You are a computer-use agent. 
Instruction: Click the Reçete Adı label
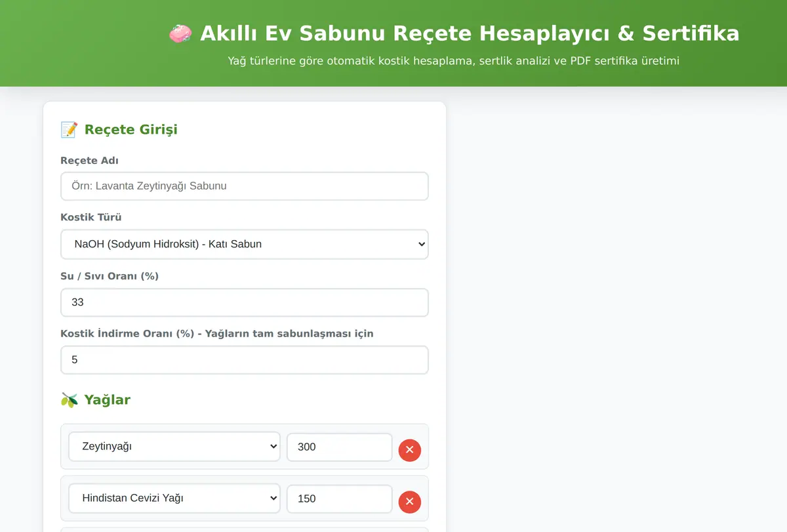[x=89, y=161]
